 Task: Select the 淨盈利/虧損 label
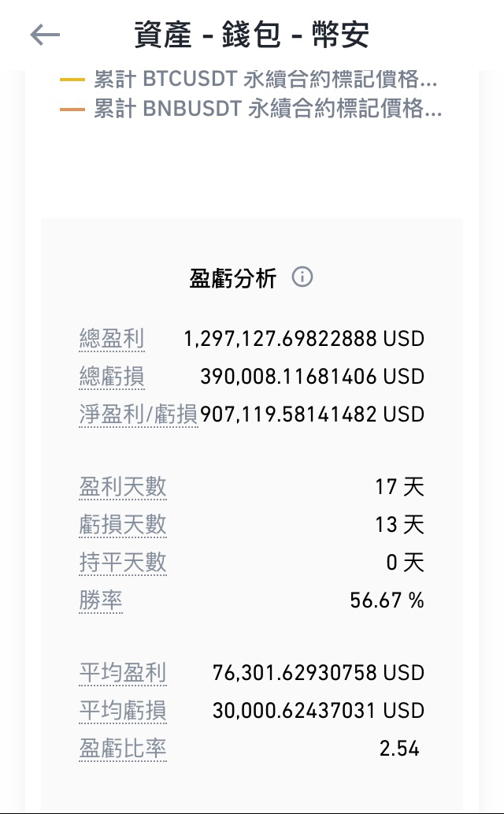[139, 414]
